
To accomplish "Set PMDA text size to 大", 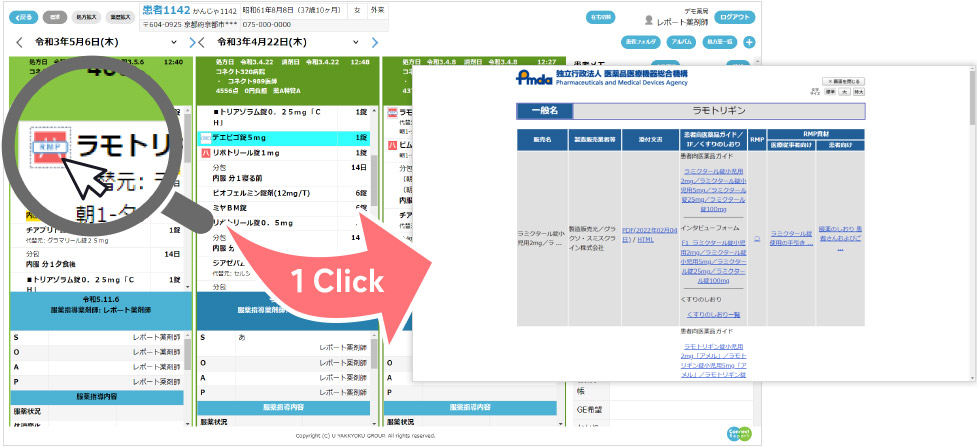I will pyautogui.click(x=844, y=92).
